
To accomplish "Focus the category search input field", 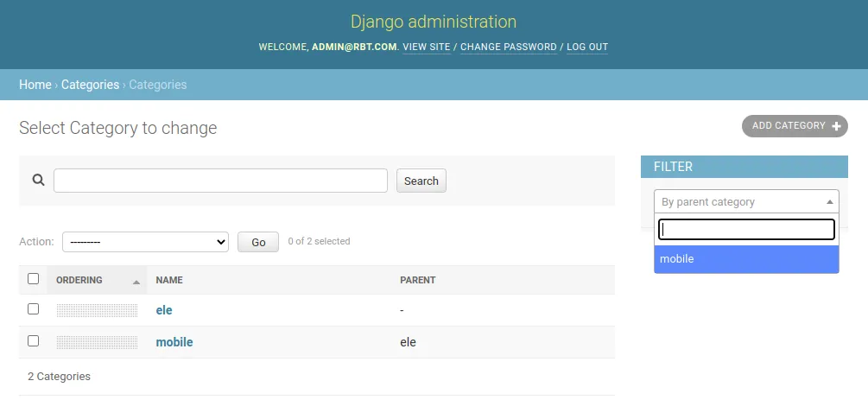I will coord(220,181).
